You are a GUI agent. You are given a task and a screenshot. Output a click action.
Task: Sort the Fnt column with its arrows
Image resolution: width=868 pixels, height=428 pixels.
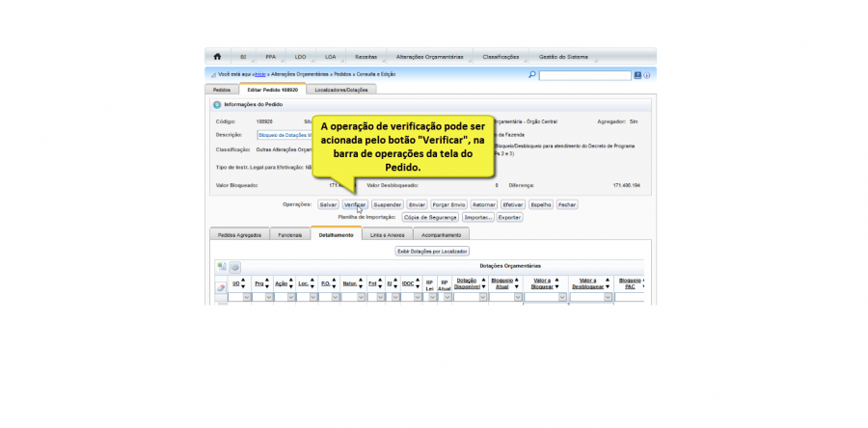point(381,283)
